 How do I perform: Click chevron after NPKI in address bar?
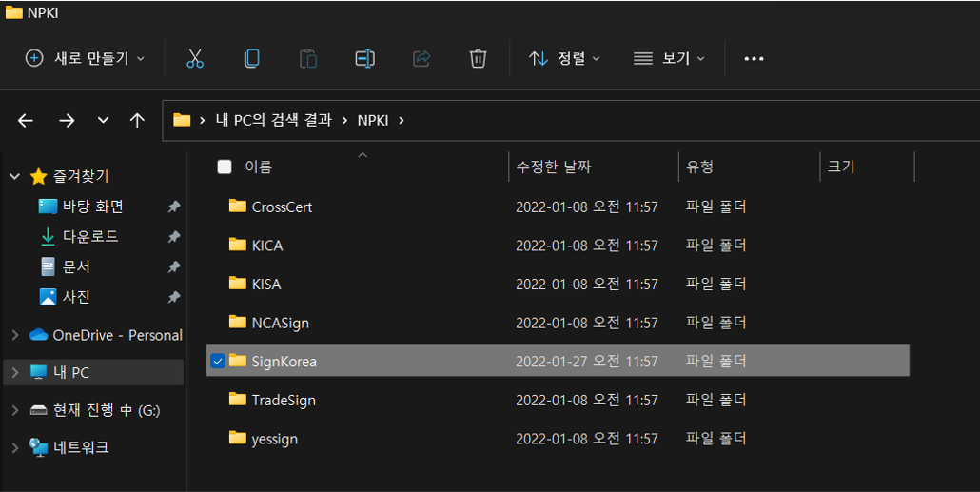click(x=402, y=121)
